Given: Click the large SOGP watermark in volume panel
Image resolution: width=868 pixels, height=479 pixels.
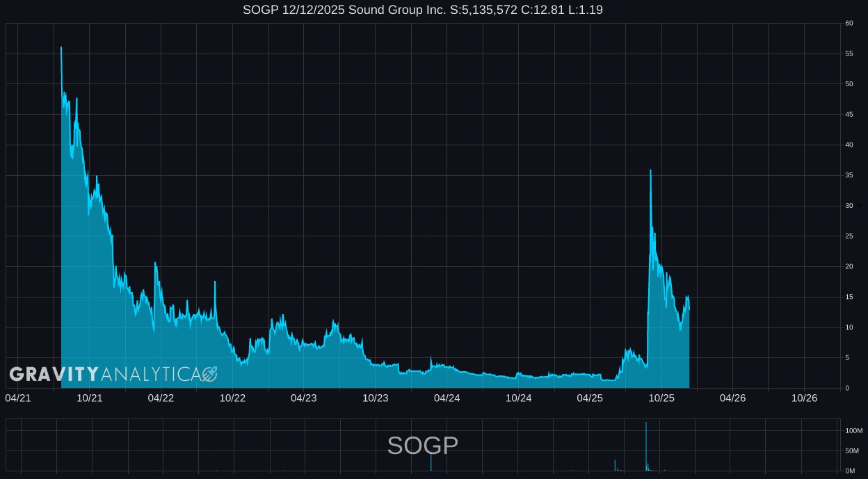Looking at the screenshot, I should coord(422,446).
